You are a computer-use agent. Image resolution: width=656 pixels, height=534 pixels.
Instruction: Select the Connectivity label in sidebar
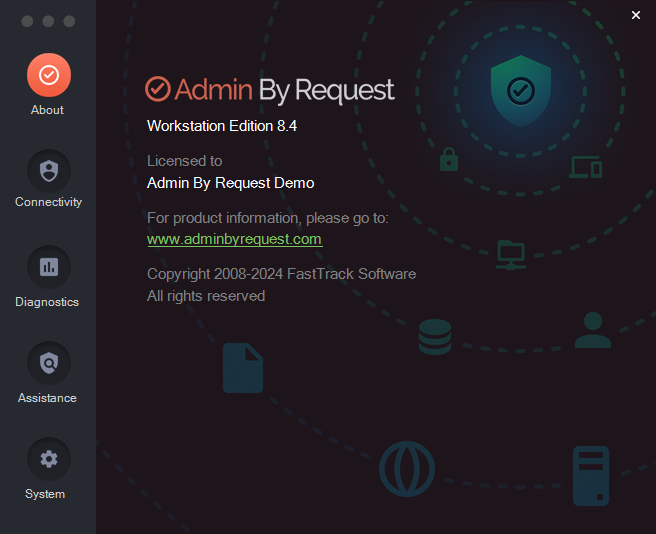(49, 202)
